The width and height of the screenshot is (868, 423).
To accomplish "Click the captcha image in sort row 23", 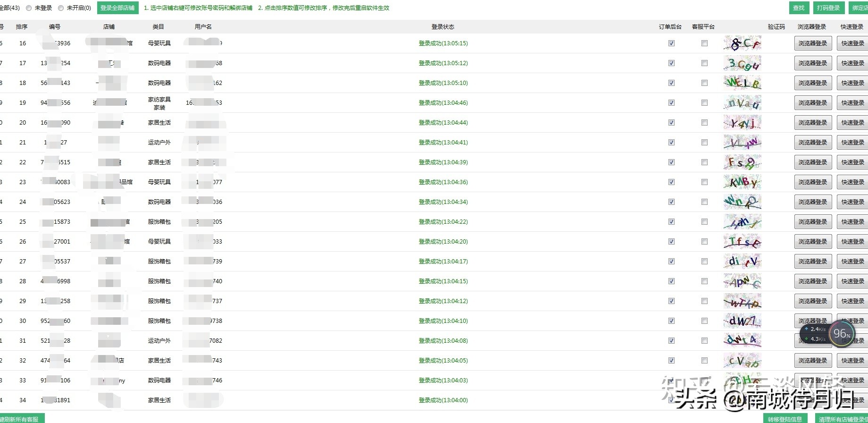I will [x=743, y=182].
